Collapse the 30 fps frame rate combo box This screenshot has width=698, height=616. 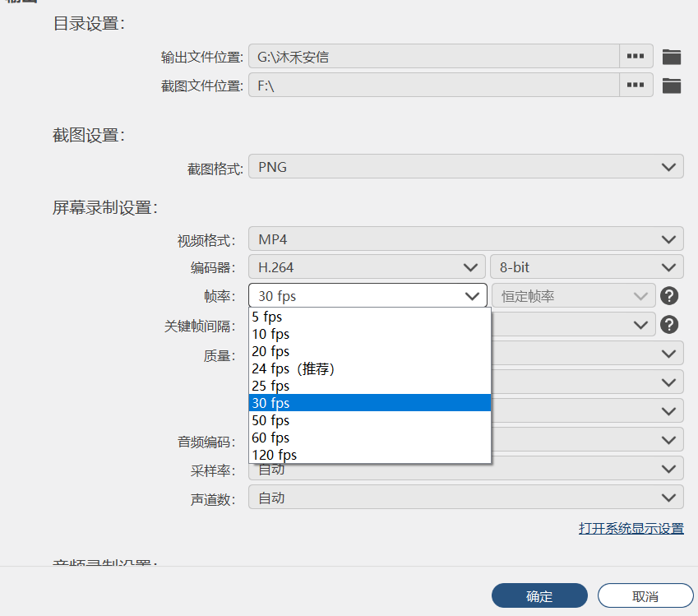click(x=367, y=295)
